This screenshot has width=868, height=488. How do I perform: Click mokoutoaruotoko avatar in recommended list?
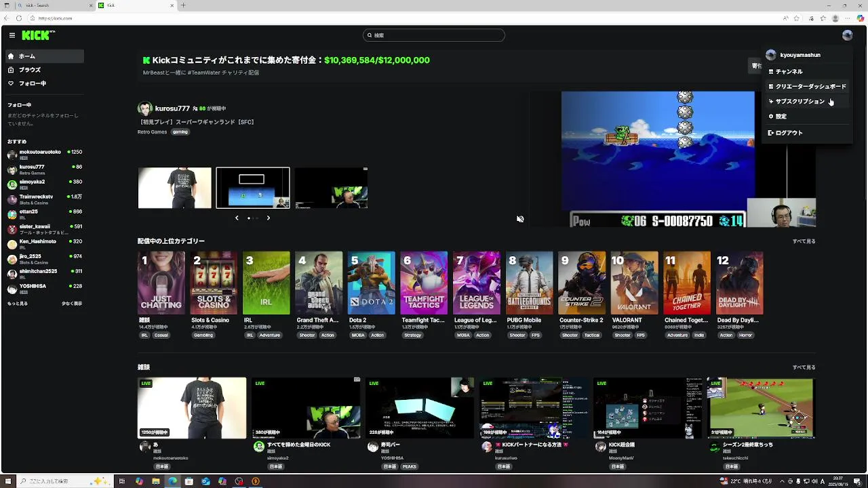[12, 155]
